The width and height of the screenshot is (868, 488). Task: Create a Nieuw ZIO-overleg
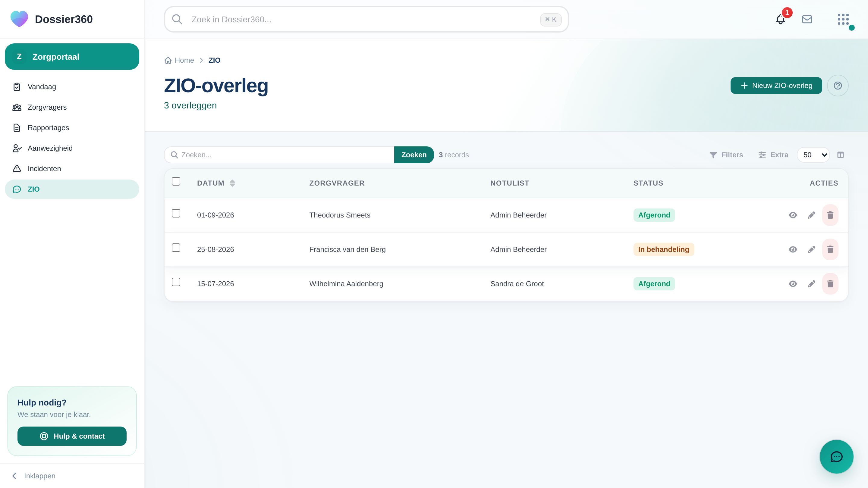776,86
